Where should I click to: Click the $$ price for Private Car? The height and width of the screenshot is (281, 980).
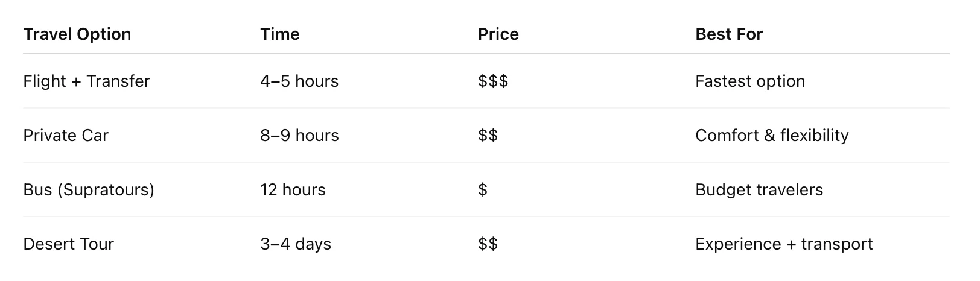488,136
